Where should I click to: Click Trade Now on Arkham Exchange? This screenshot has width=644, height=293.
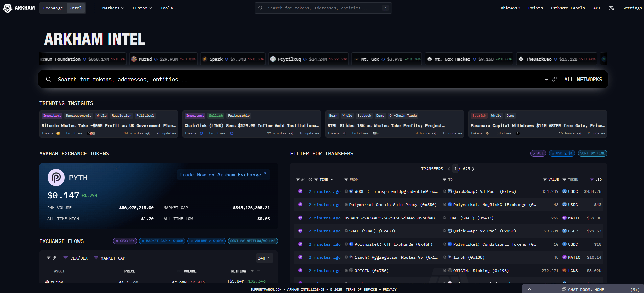[223, 175]
